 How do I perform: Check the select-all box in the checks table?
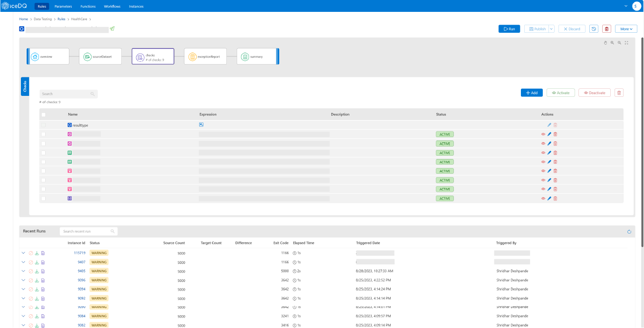pyautogui.click(x=43, y=114)
